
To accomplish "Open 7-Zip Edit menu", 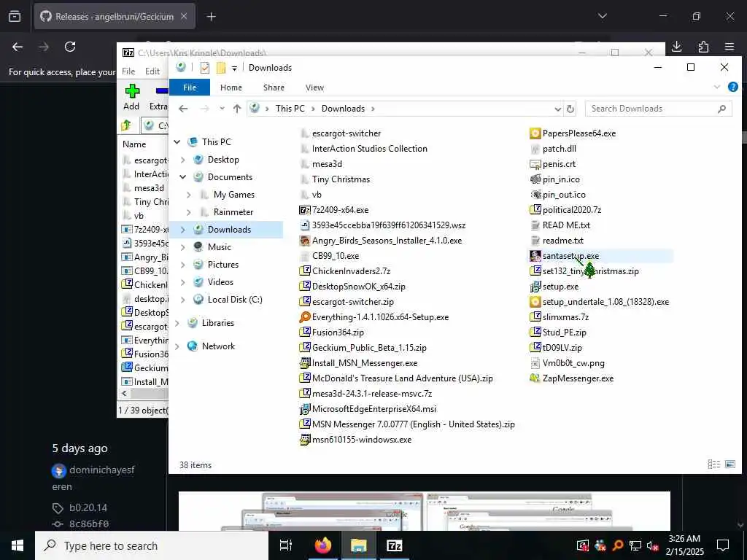I will click(152, 71).
